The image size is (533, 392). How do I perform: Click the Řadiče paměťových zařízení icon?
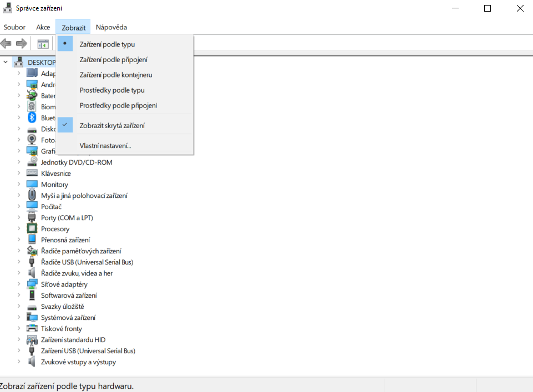point(32,251)
